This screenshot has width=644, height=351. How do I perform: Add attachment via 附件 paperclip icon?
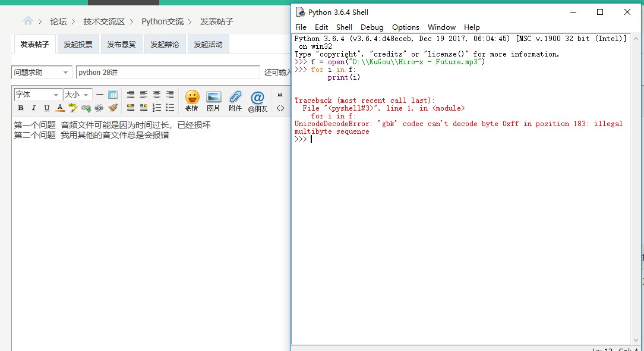pos(235,101)
